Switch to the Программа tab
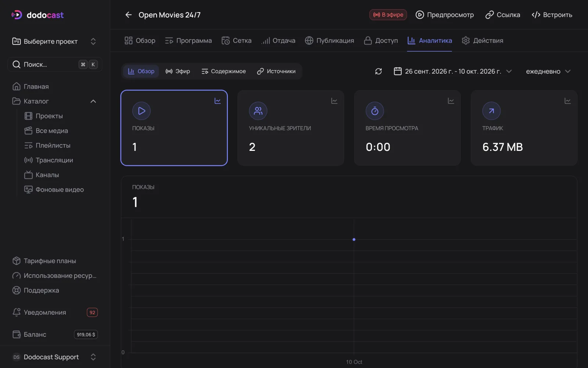Image resolution: width=588 pixels, height=368 pixels. 188,40
